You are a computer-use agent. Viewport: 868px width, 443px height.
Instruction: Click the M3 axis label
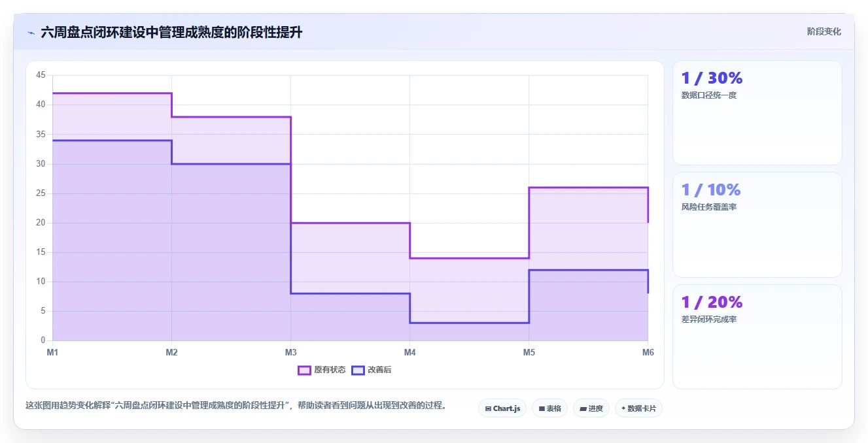tap(290, 352)
